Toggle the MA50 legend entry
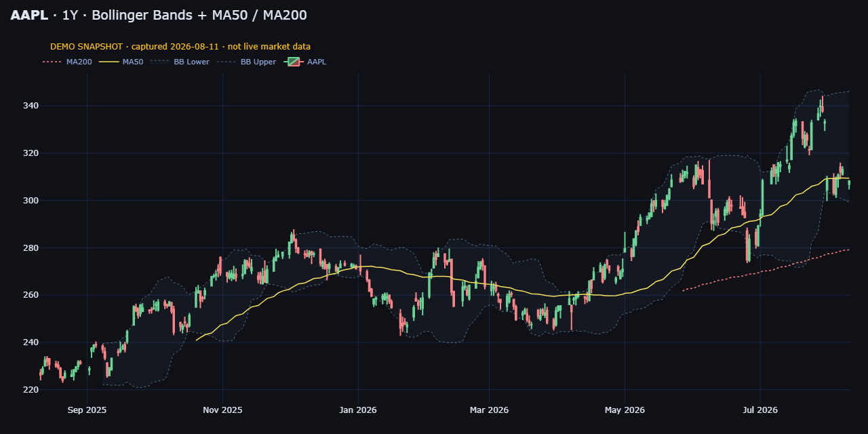 pos(121,62)
